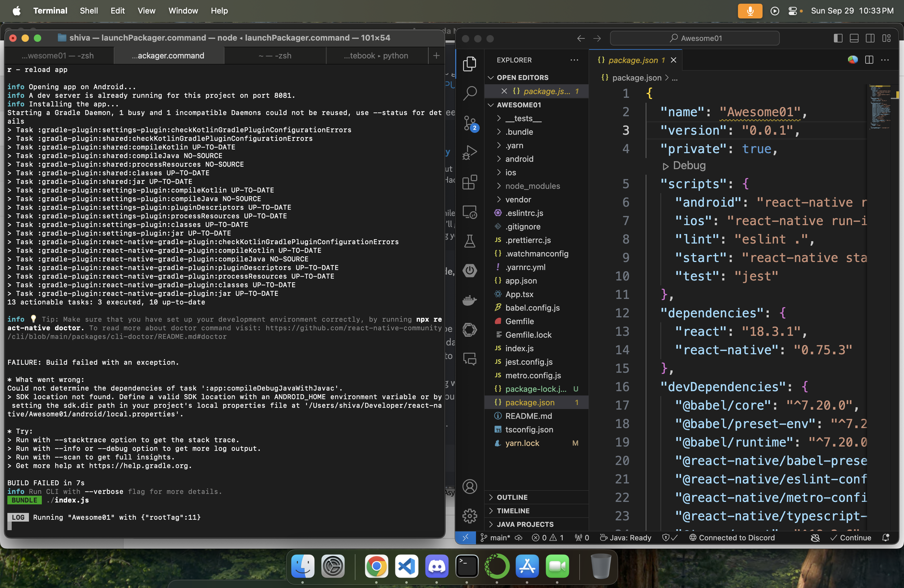The height and width of the screenshot is (588, 904).
Task: Open macOS Control Center in menu bar
Action: pos(792,11)
